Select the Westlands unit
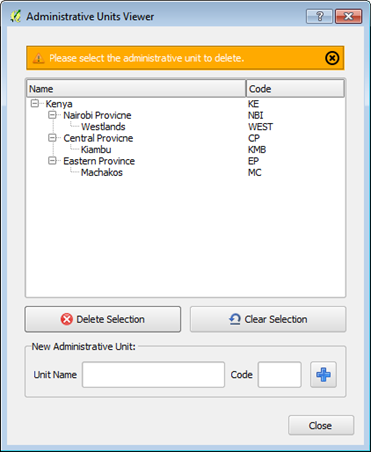 coord(103,127)
